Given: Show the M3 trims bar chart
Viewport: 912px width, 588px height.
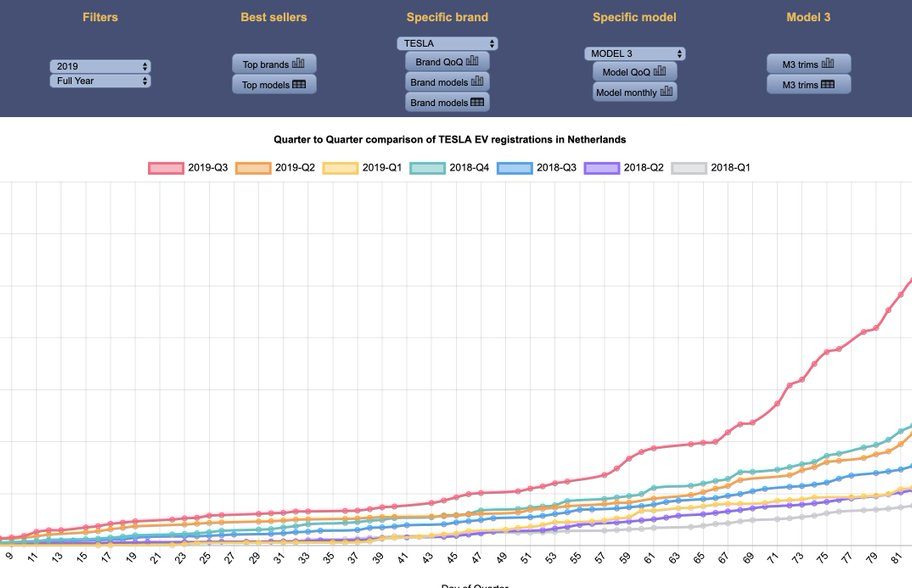Looking at the screenshot, I should [808, 64].
